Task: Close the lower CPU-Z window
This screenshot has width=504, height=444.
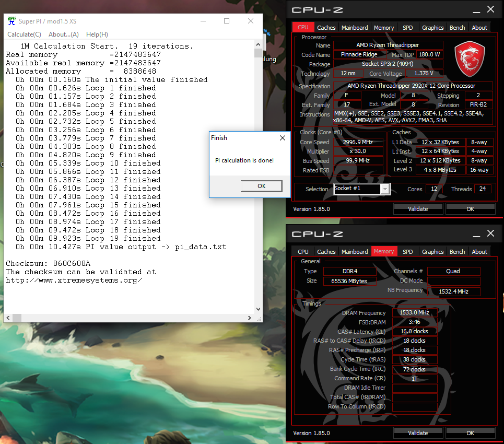Action: coord(490,233)
